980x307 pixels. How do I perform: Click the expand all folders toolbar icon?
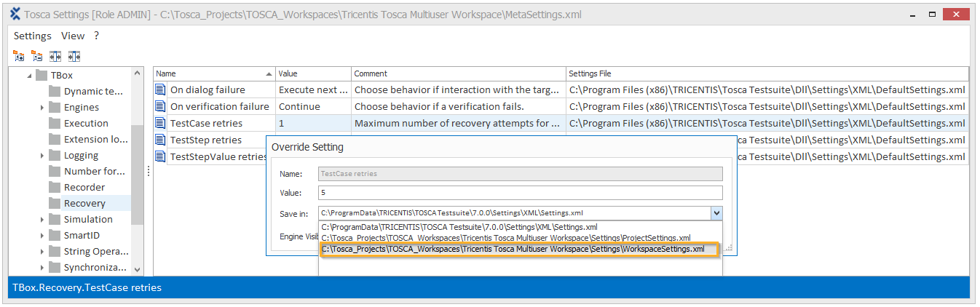19,56
